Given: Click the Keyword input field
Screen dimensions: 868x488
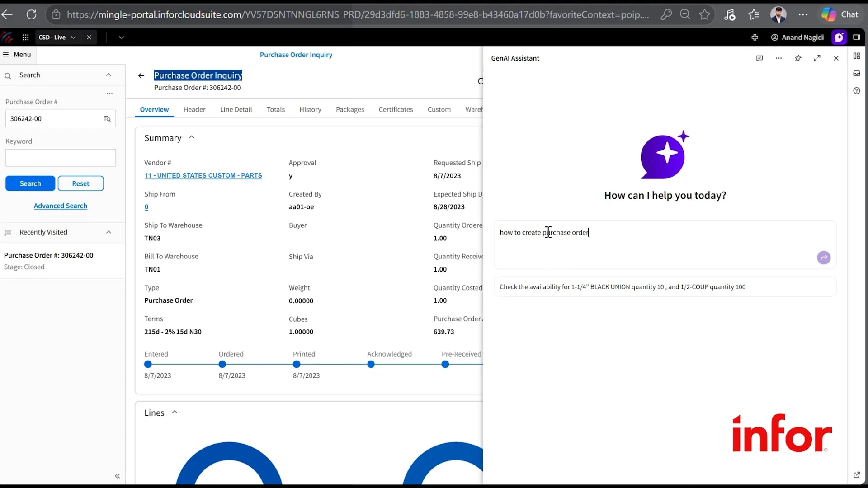Looking at the screenshot, I should pos(61,158).
